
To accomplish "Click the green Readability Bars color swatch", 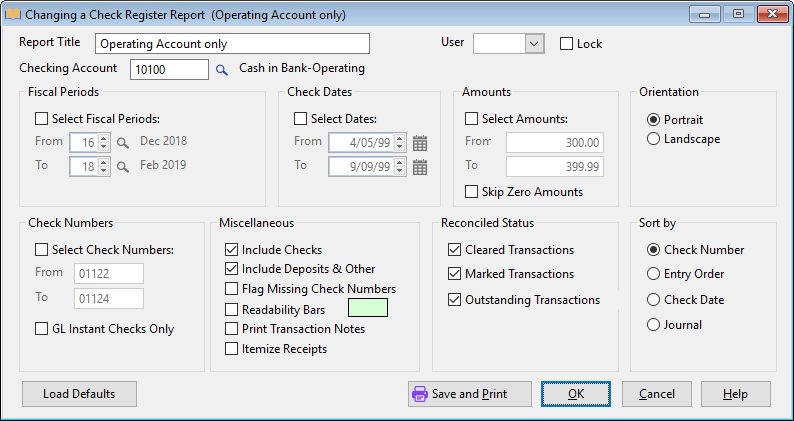I will coord(367,309).
